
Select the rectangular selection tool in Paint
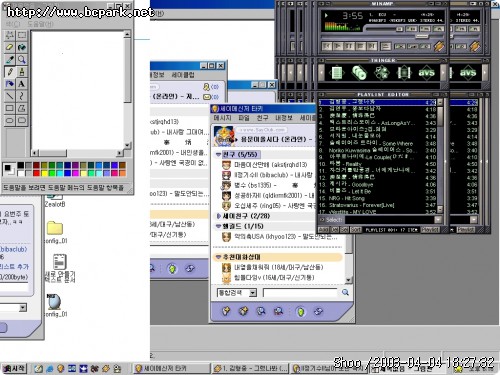coord(22,35)
